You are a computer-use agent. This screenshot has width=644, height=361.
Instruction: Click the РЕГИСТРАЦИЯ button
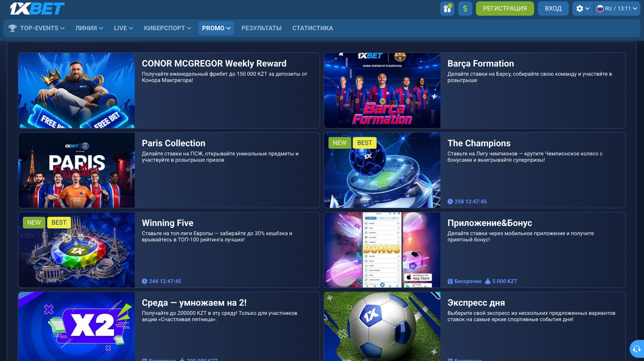point(505,9)
